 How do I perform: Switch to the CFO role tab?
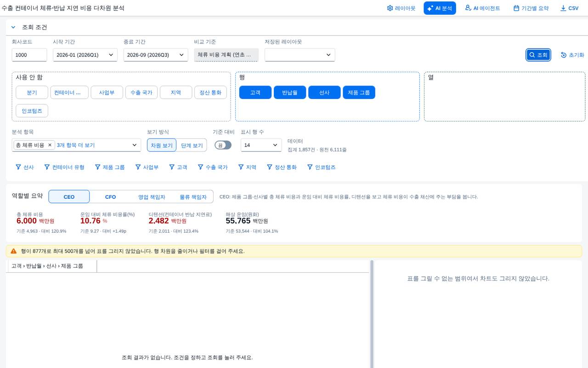pos(110,197)
